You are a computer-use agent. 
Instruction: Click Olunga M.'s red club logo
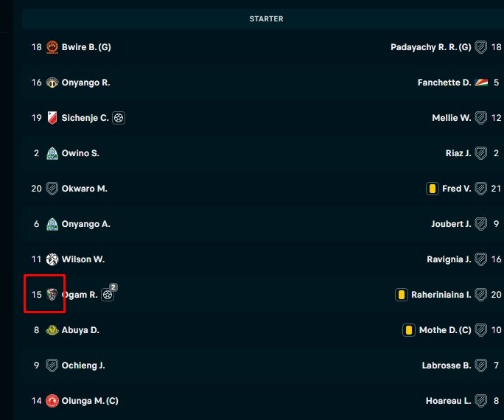52,401
